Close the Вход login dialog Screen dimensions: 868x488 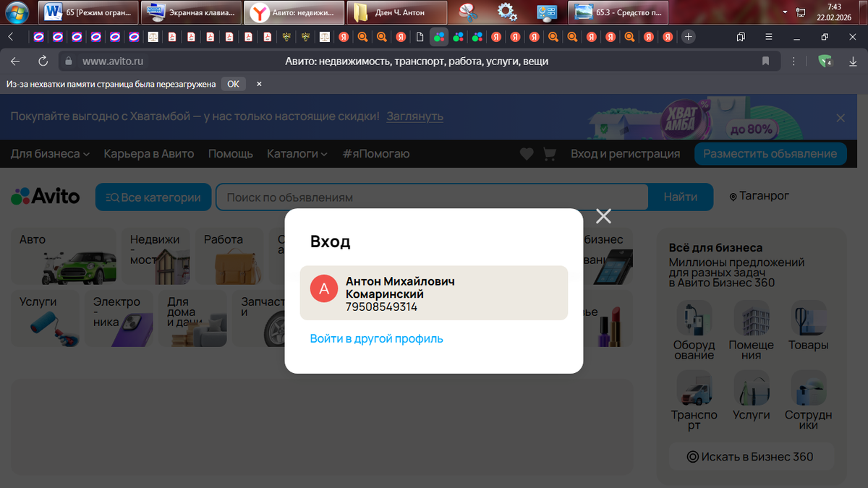(x=603, y=216)
